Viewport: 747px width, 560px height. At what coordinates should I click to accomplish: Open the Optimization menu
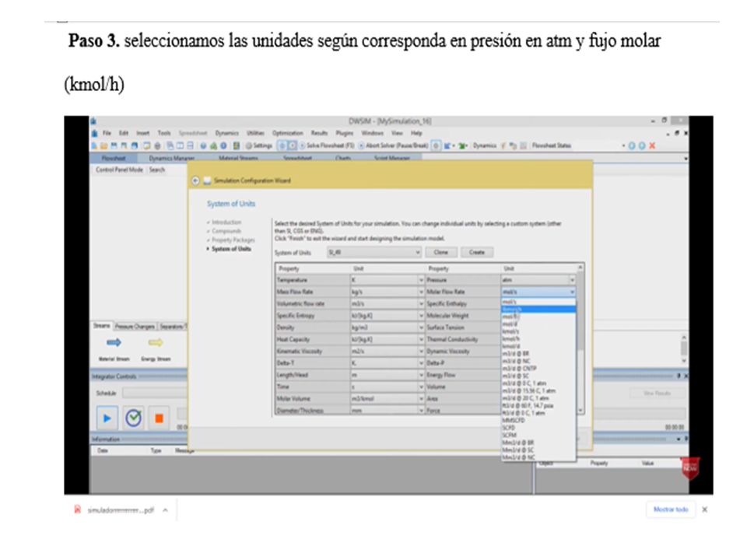(x=288, y=133)
